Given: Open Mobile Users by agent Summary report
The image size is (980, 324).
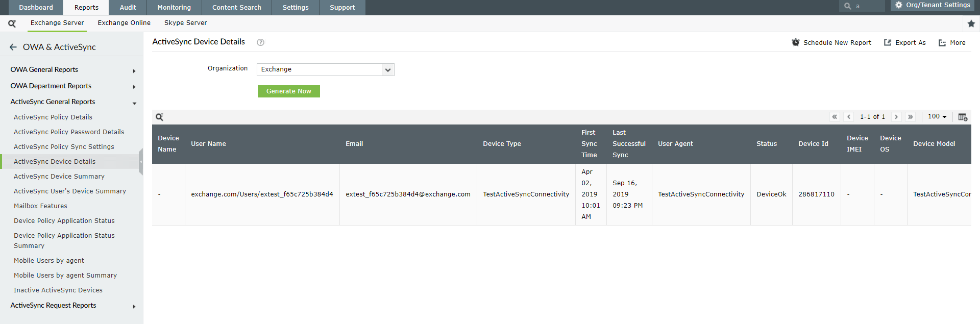Looking at the screenshot, I should point(65,276).
